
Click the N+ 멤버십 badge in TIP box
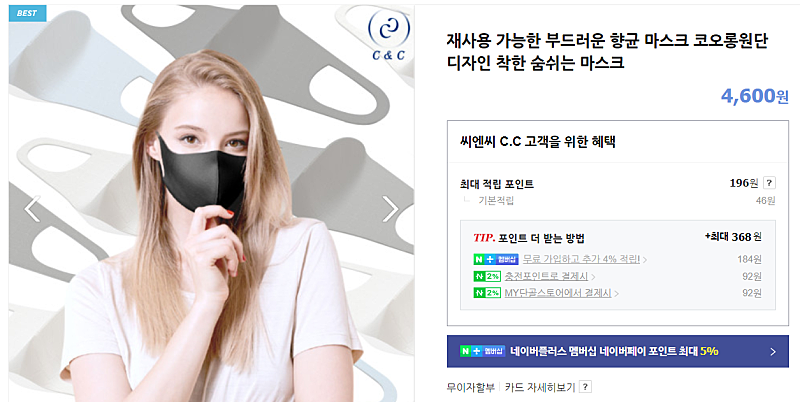(496, 259)
